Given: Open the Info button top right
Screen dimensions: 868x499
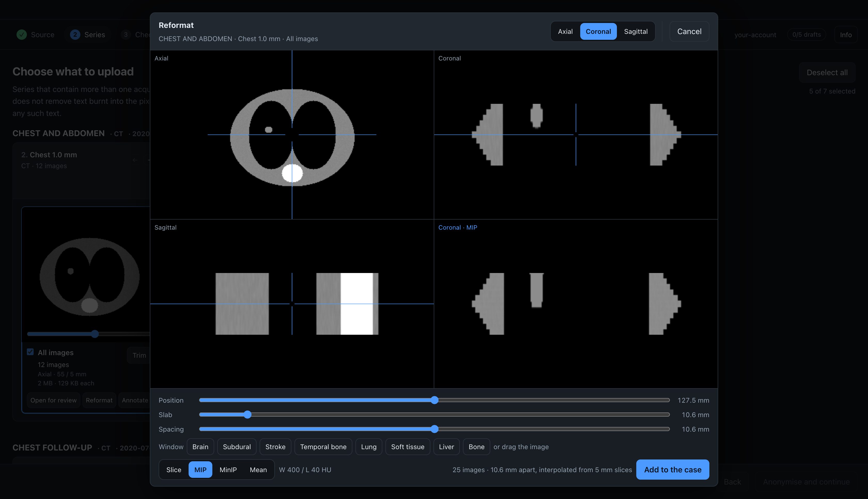Looking at the screenshot, I should pyautogui.click(x=846, y=35).
